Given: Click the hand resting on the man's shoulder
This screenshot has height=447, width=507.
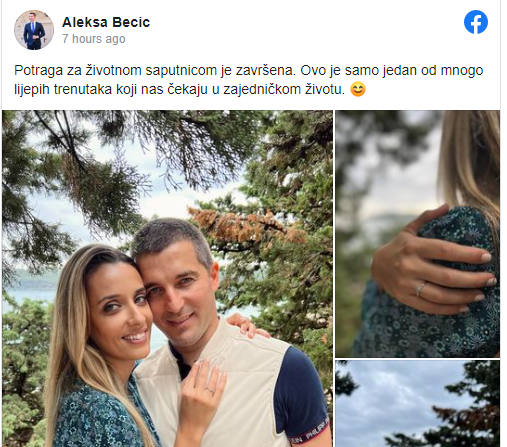Looking at the screenshot, I should 245,325.
